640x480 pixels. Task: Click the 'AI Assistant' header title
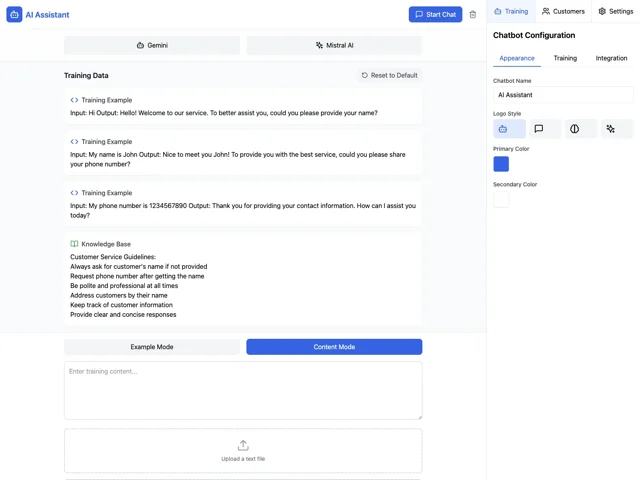pos(47,15)
